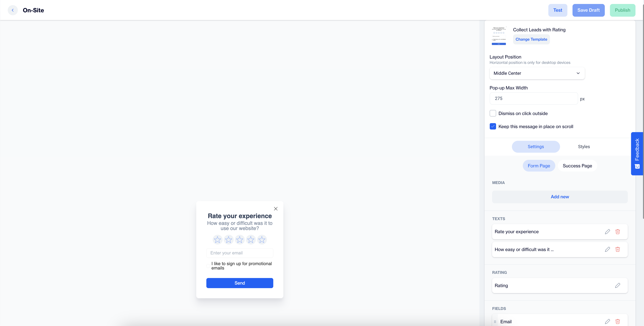Click the back arrow navigation icon
Image resolution: width=644 pixels, height=326 pixels.
point(12,10)
